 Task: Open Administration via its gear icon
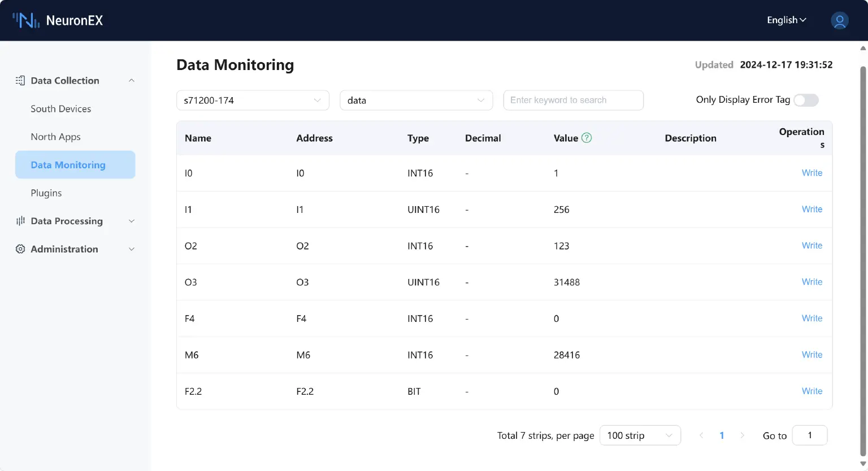click(20, 249)
